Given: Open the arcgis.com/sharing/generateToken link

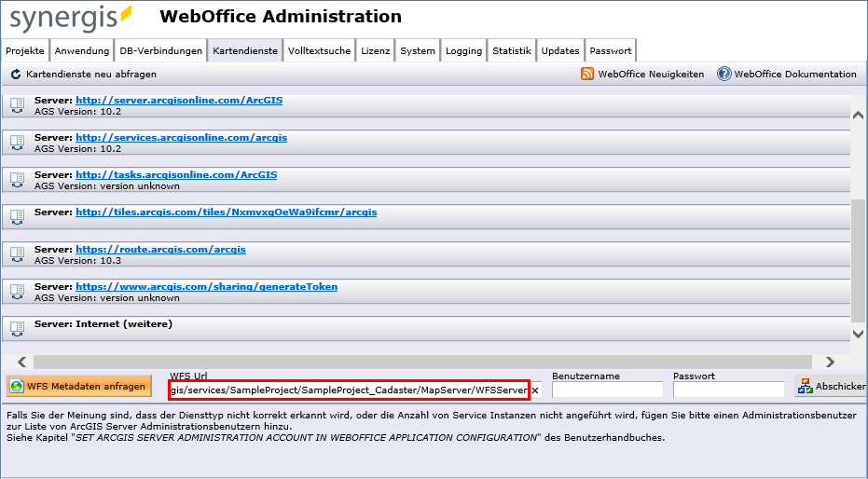Looking at the screenshot, I should click(206, 286).
